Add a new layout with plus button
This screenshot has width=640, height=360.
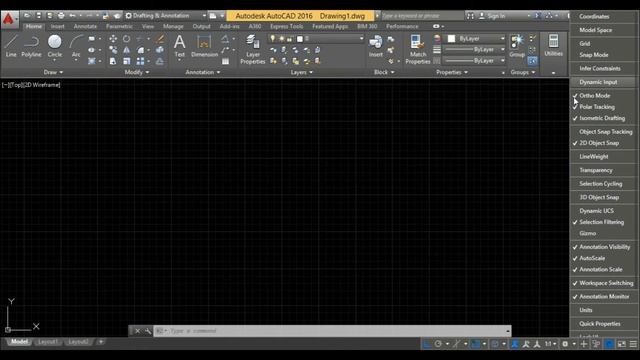pyautogui.click(x=101, y=342)
